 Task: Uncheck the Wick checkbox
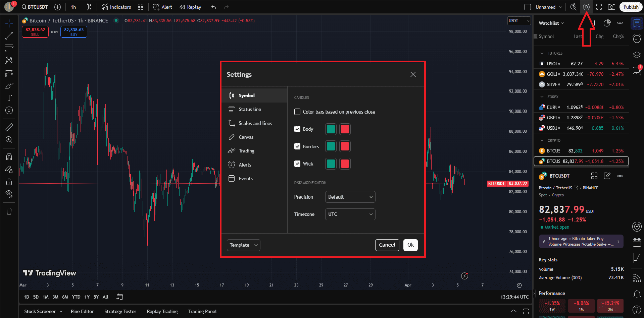[x=297, y=164]
